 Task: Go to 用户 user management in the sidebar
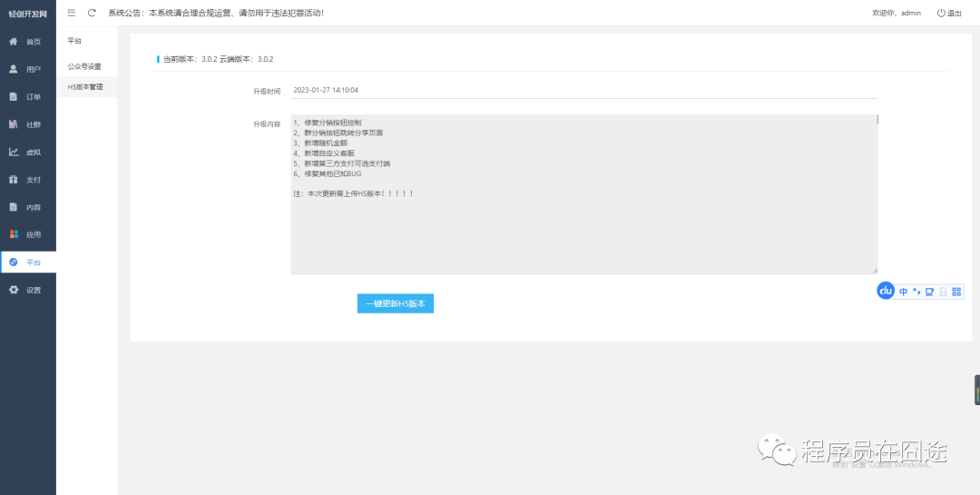(28, 69)
